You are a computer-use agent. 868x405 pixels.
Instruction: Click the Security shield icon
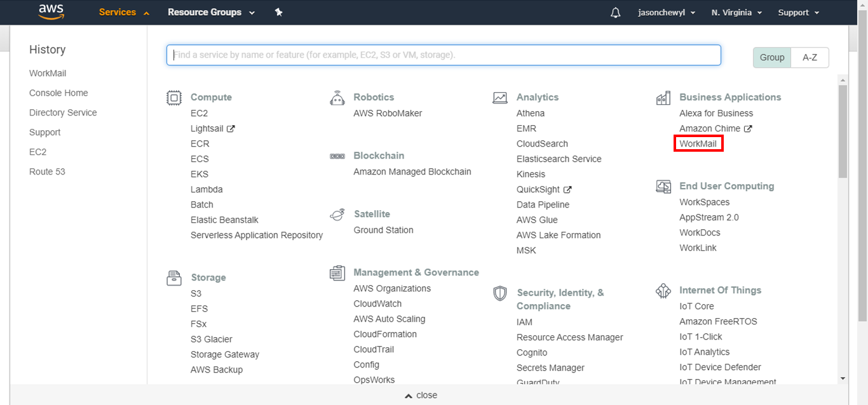500,293
